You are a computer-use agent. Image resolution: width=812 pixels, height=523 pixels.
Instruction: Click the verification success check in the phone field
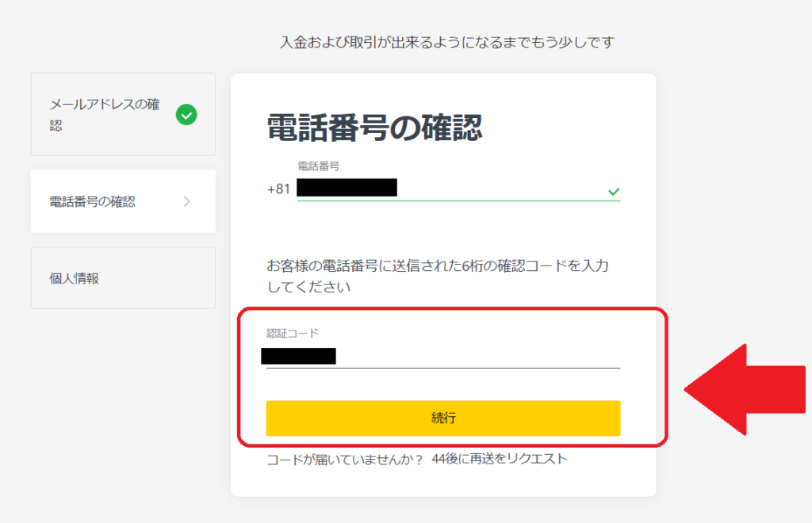click(613, 190)
